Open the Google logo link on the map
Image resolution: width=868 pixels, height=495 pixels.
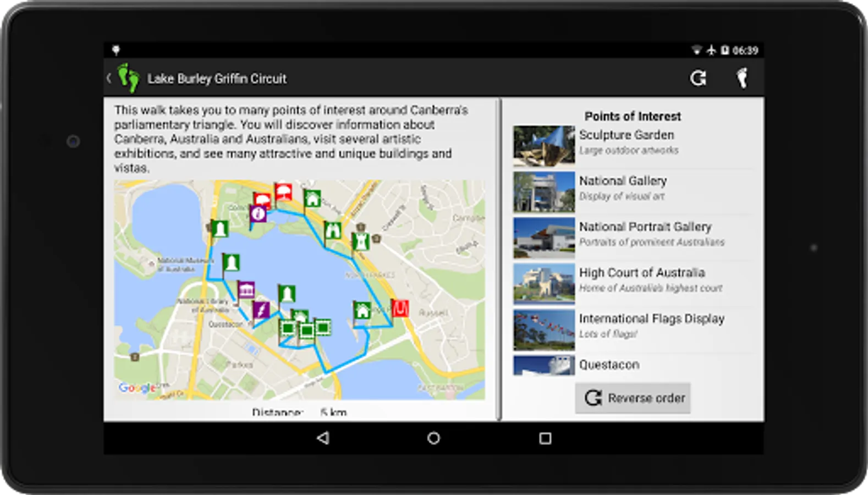(138, 387)
